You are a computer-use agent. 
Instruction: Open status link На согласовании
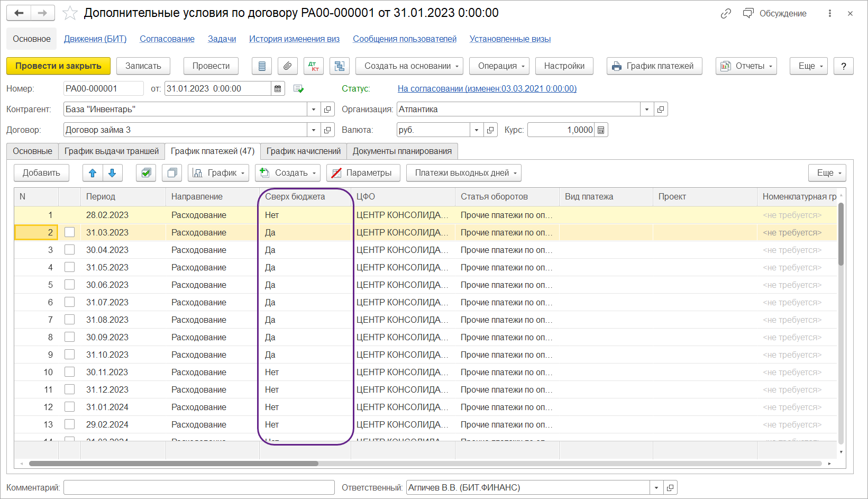[487, 89]
